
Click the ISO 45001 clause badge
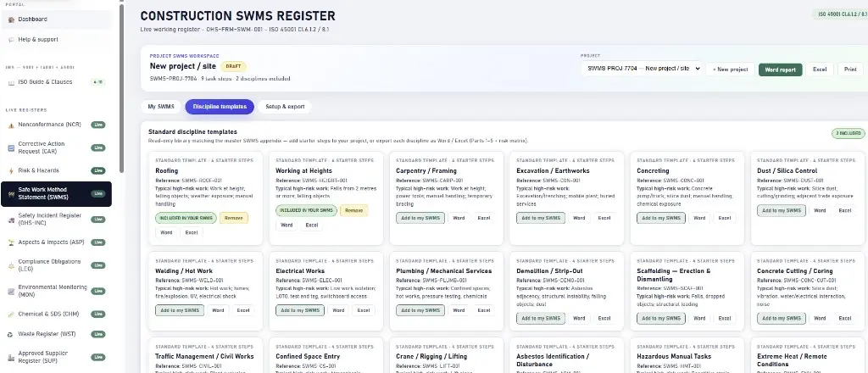click(840, 14)
